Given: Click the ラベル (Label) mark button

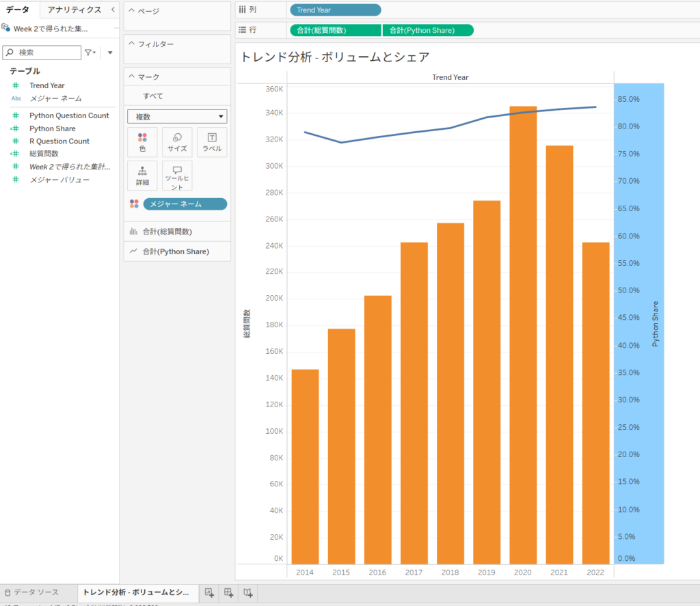Looking at the screenshot, I should pos(212,142).
